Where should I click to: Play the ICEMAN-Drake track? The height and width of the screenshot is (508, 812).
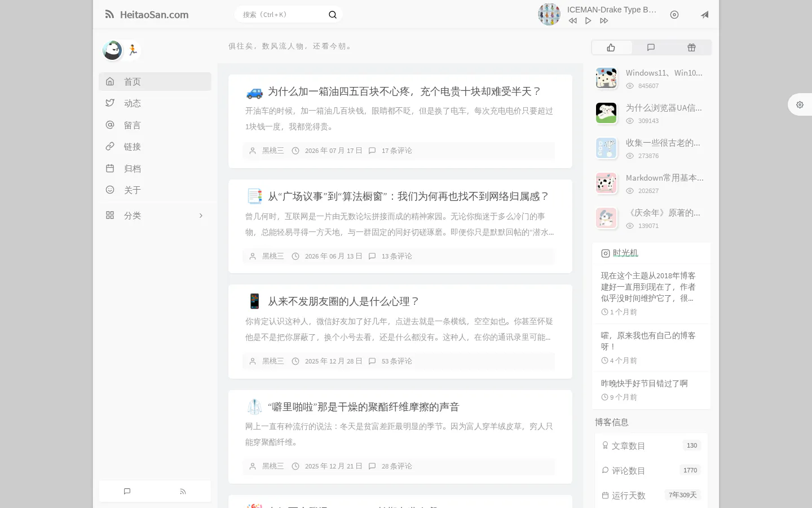pos(588,21)
